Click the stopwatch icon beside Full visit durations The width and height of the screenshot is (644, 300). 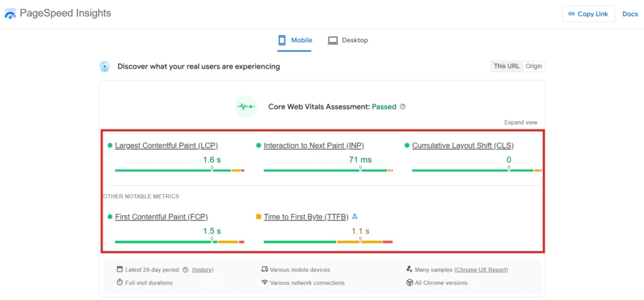click(x=119, y=282)
